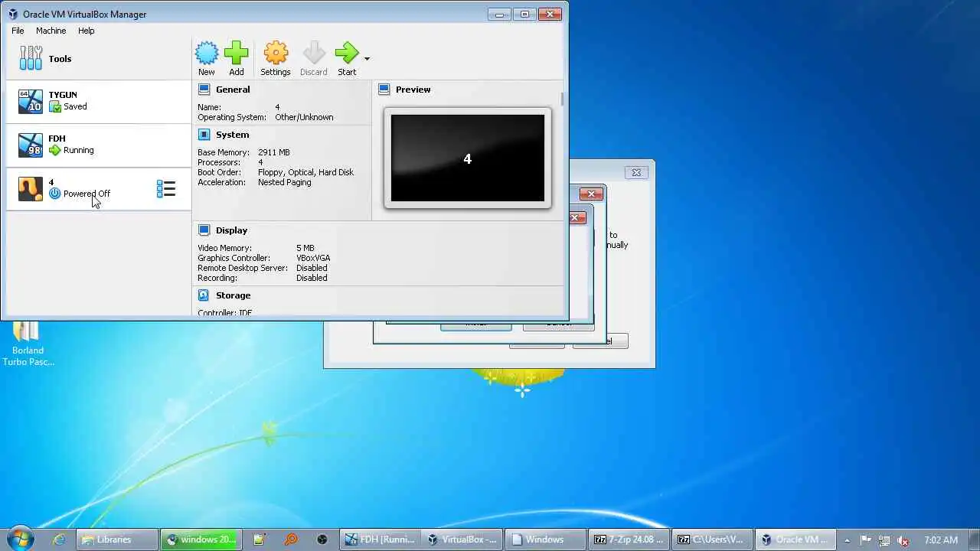Open Internet Explorer from taskbar
This screenshot has width=980, height=551.
coord(59,540)
